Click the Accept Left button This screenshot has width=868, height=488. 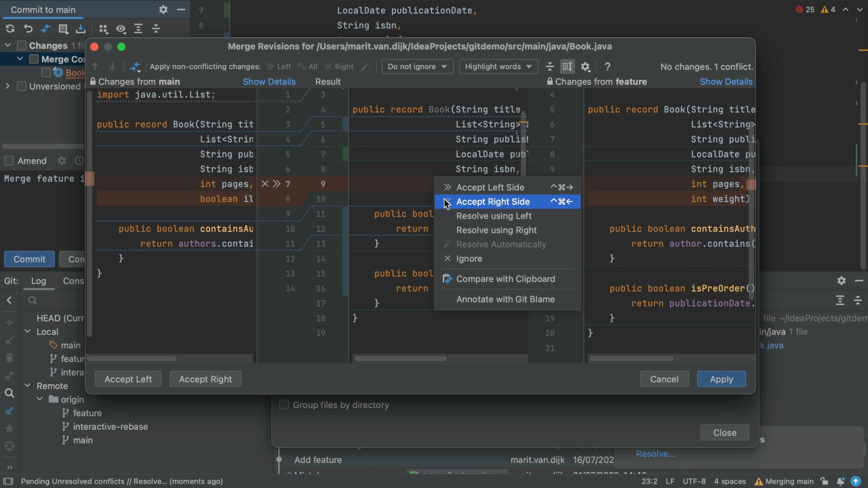[128, 378]
